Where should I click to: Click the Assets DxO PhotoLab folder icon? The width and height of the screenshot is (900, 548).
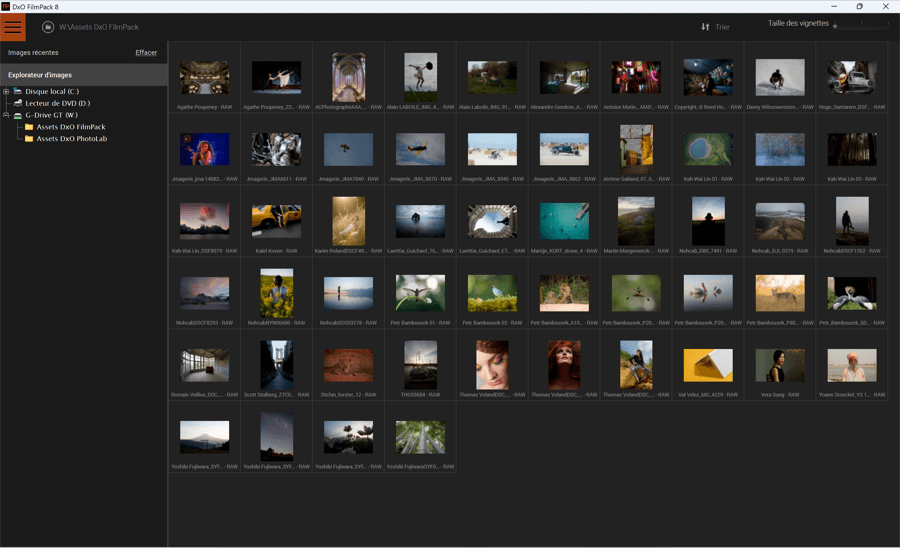tap(29, 139)
